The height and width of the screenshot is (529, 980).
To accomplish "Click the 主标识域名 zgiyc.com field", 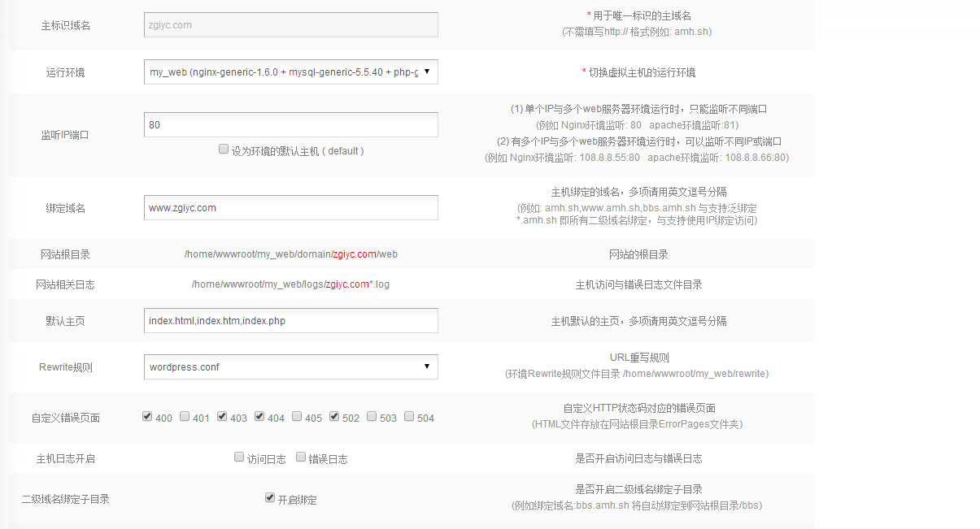I will (x=290, y=24).
